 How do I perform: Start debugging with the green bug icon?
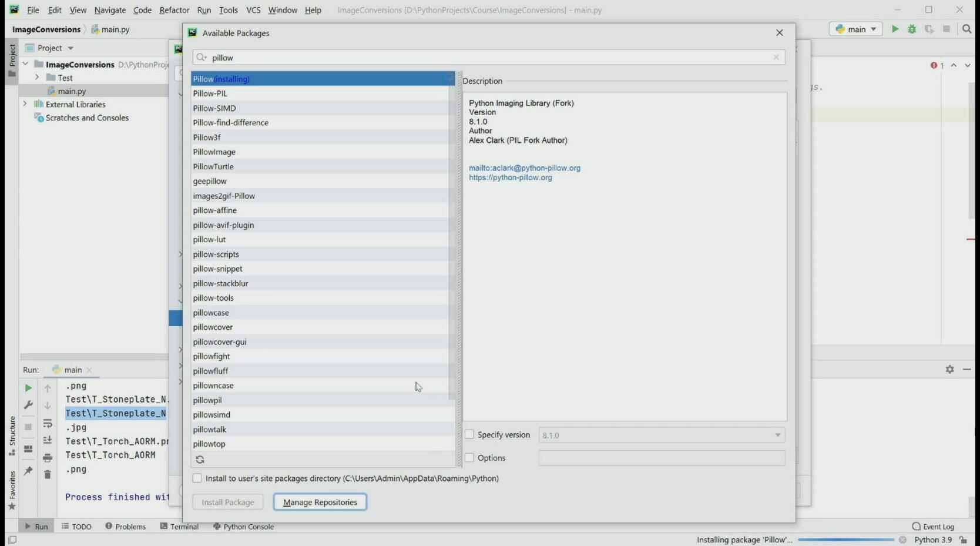pyautogui.click(x=912, y=29)
